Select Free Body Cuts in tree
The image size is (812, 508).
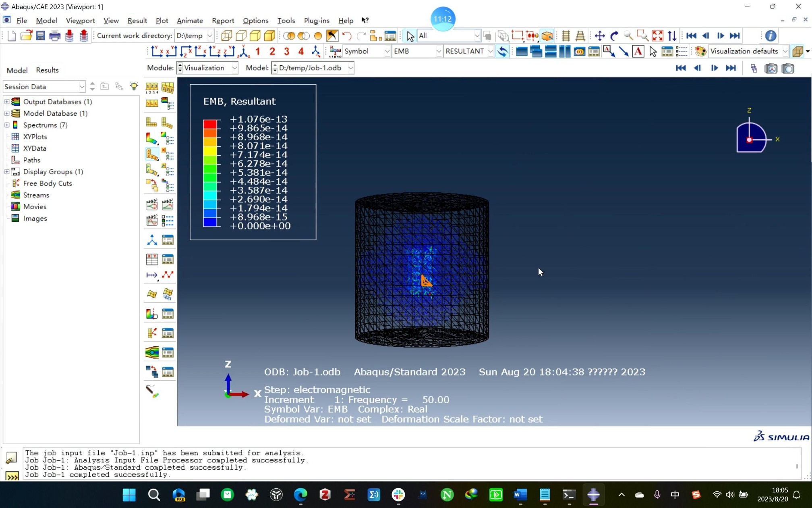[x=48, y=183]
